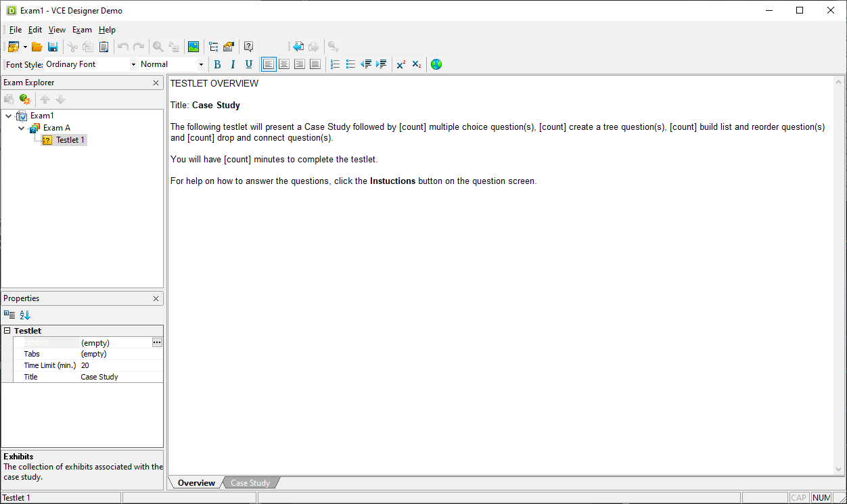Toggle Underline formatting
Screen dimensions: 847x504
(248, 64)
